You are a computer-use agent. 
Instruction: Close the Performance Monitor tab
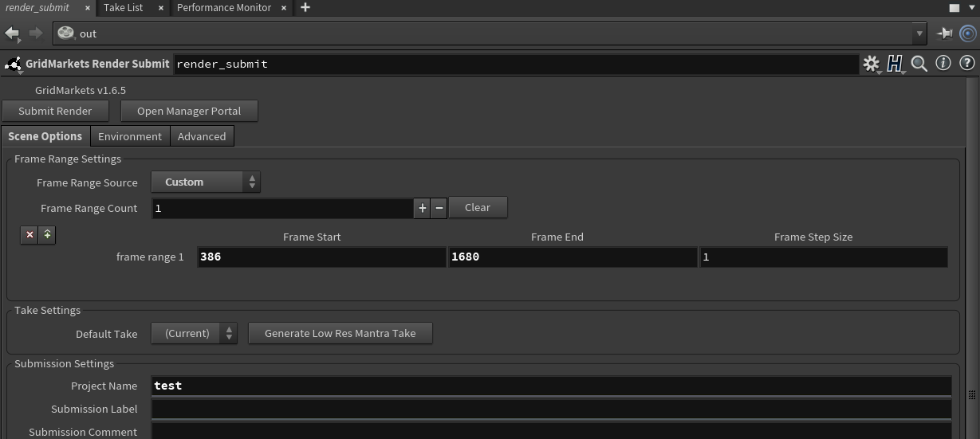click(284, 8)
